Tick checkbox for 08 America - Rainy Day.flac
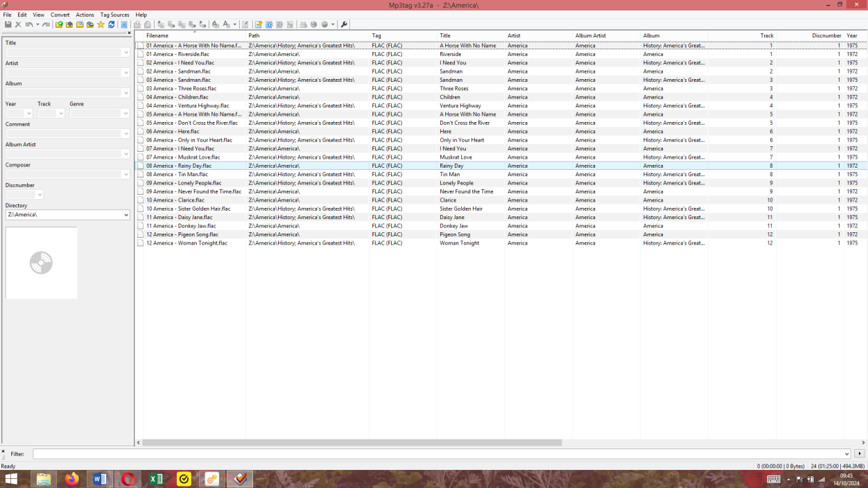The width and height of the screenshot is (868, 488). tap(140, 166)
